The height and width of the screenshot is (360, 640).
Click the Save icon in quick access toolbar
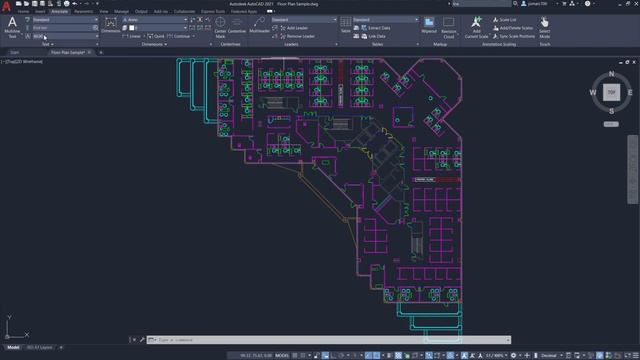[x=35, y=4]
